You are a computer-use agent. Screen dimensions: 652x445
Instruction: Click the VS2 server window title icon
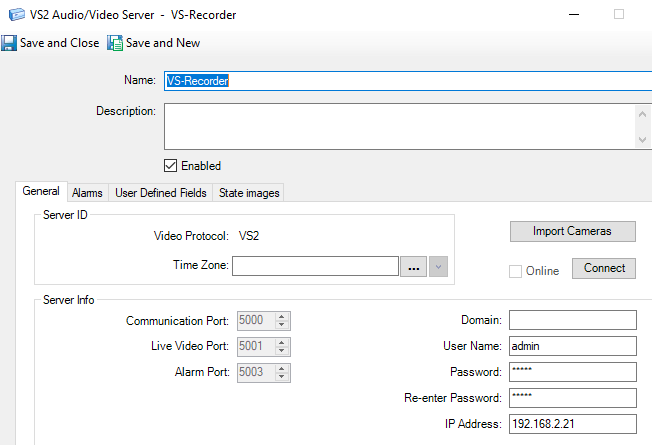[10, 14]
